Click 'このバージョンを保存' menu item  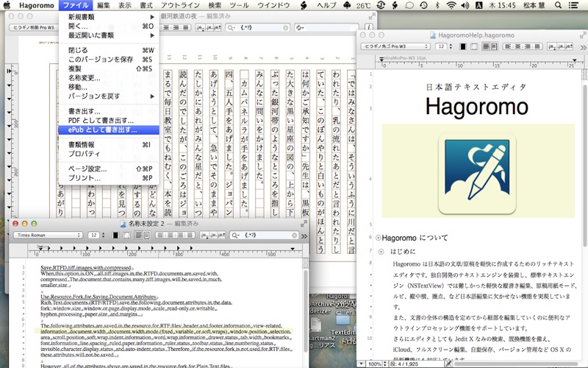click(x=109, y=60)
